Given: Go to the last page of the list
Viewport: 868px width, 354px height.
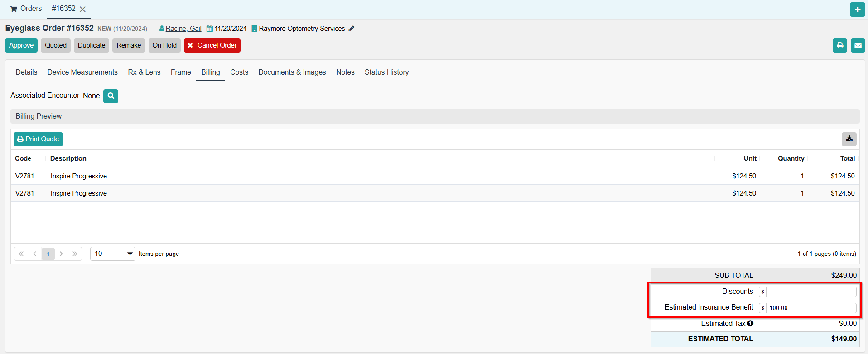Looking at the screenshot, I should point(75,254).
